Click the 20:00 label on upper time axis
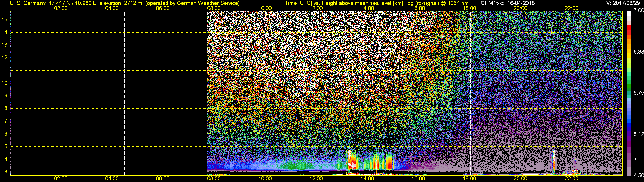644x182 pixels. click(x=521, y=8)
